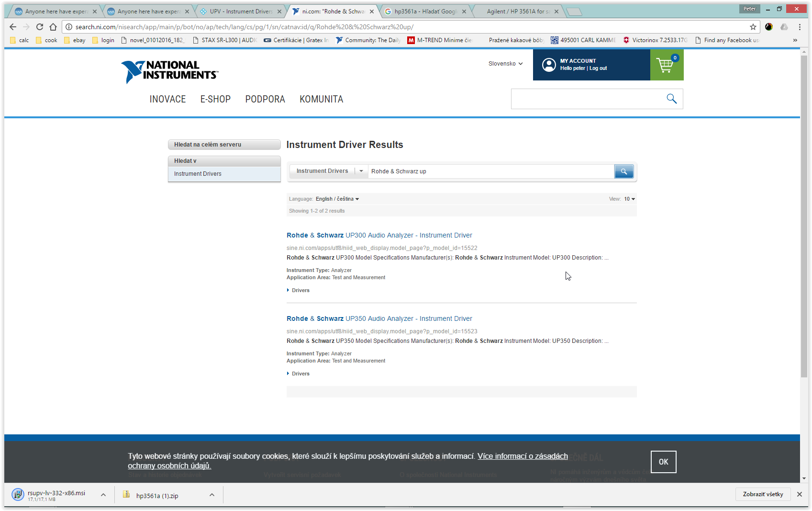Switch to the Agilent / HP 3561A tab
Viewport: 812px width, 511px height.
[x=517, y=11]
